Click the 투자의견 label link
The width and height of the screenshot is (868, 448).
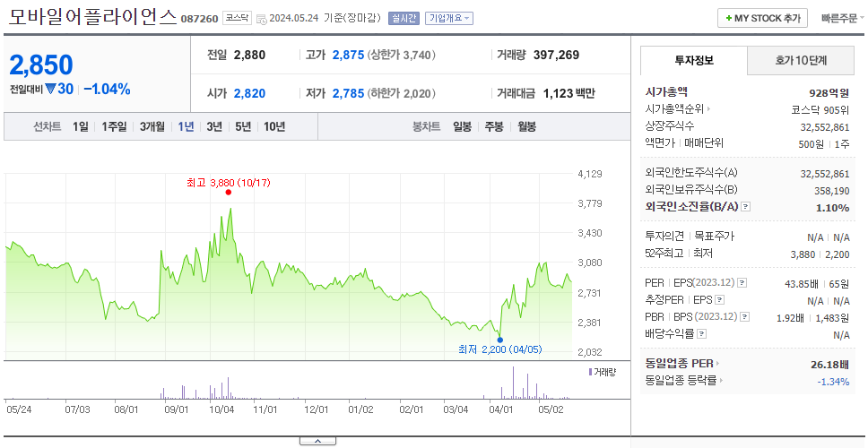(x=664, y=237)
